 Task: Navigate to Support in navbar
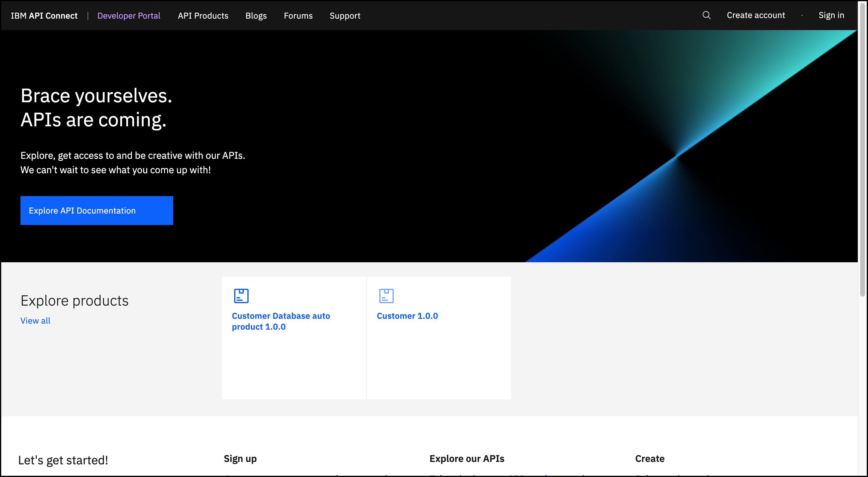click(345, 16)
